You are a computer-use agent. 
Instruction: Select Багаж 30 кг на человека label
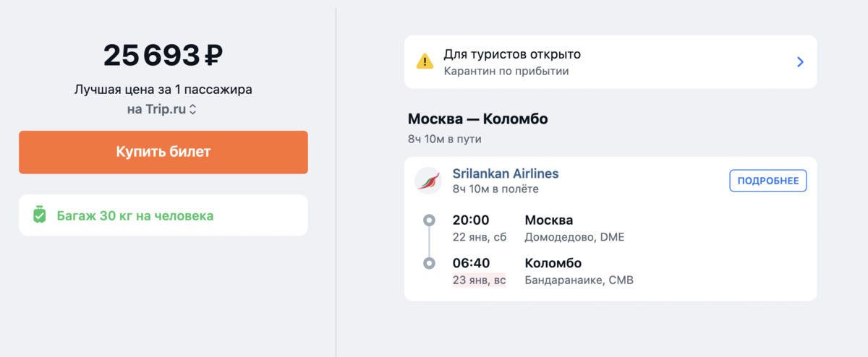click(135, 215)
